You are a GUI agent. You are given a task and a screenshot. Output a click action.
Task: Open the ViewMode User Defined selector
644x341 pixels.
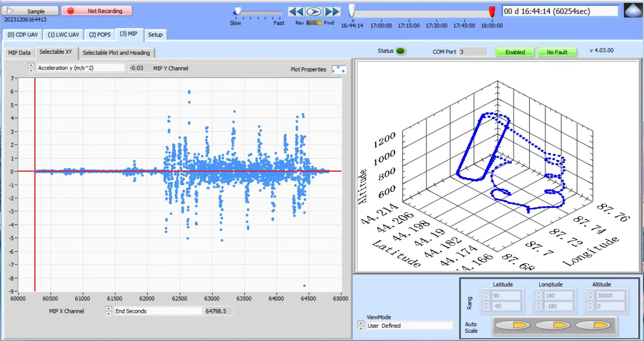(x=409, y=326)
